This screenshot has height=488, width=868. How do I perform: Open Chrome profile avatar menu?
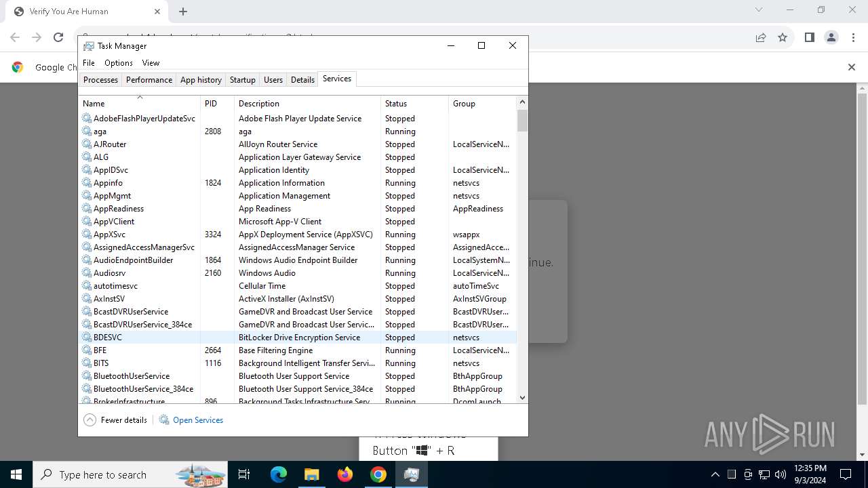pyautogui.click(x=831, y=37)
